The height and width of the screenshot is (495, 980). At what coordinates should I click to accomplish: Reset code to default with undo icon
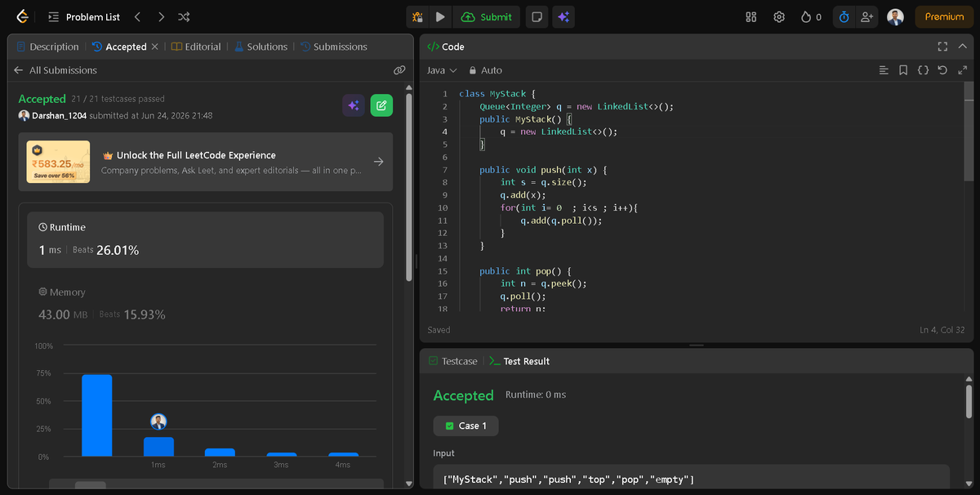[x=942, y=70]
